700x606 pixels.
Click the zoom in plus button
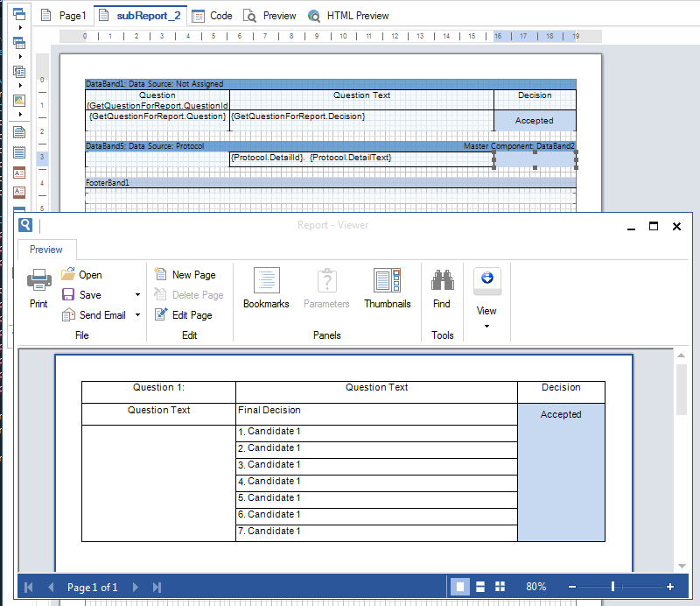[670, 587]
